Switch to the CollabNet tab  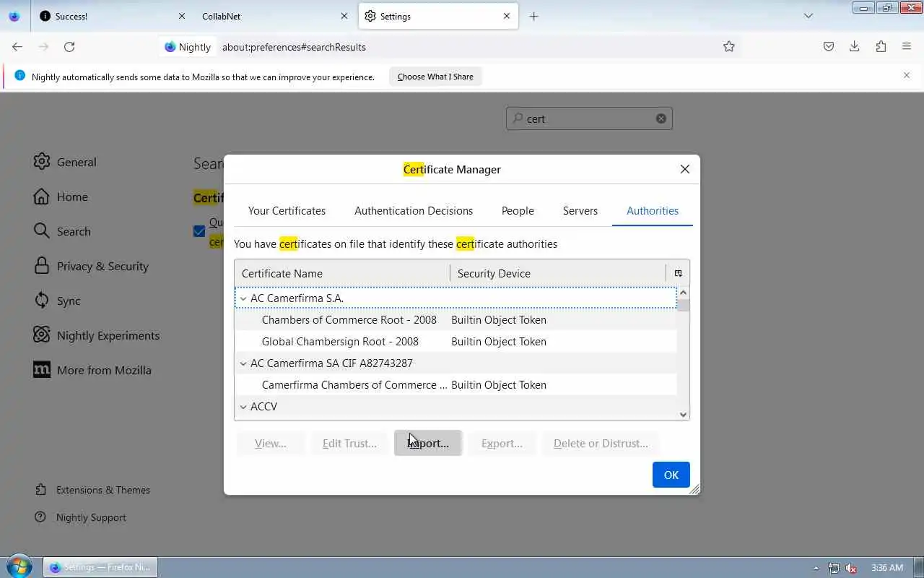coord(274,16)
